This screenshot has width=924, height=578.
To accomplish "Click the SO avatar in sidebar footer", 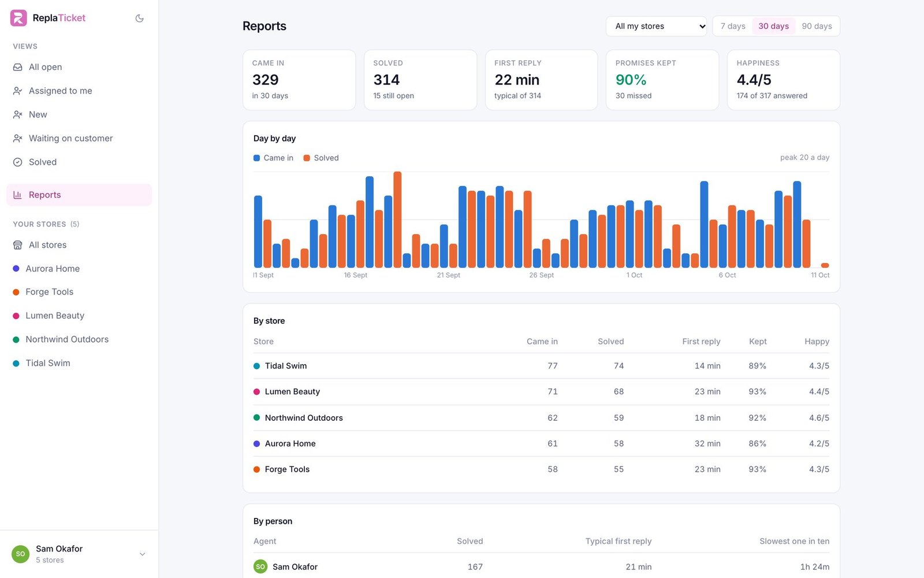I will tap(21, 554).
